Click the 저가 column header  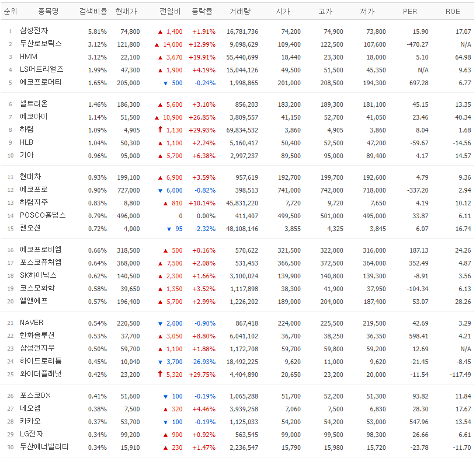(x=367, y=12)
